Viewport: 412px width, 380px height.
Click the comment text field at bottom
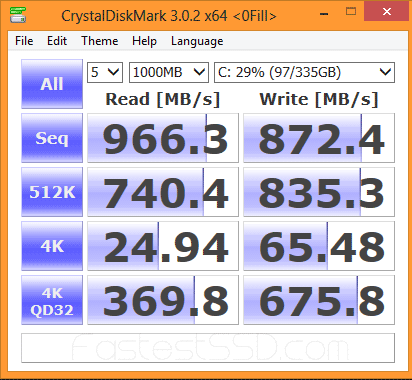(208, 348)
